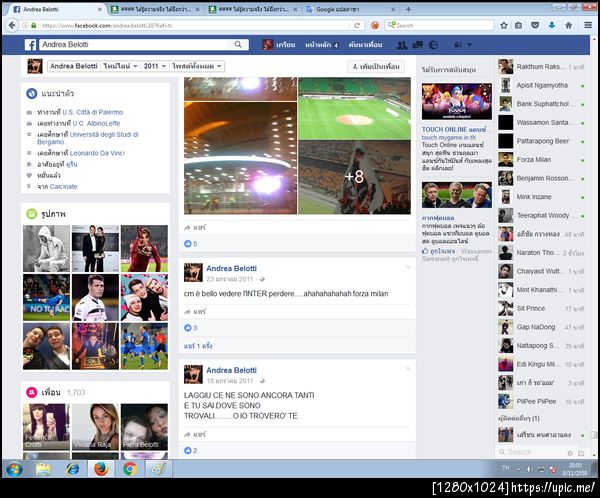Open the Leonardo Da Vinci link

[97, 153]
